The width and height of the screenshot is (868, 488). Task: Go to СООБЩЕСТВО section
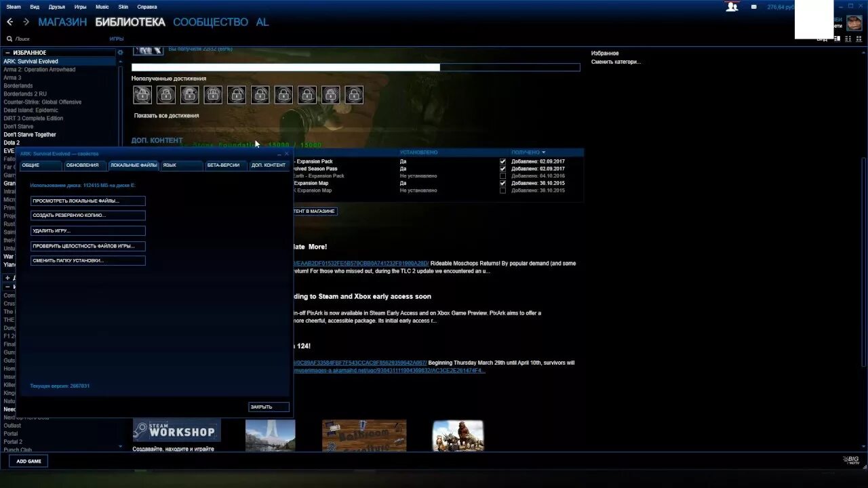[x=210, y=22]
